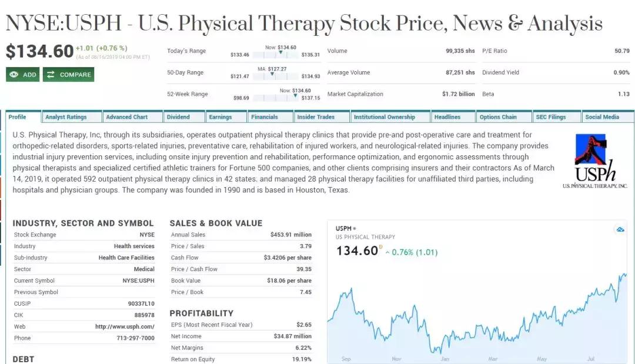Image resolution: width=635 pixels, height=364 pixels.
Task: Click the swap-arrows icon on COMPARE
Action: coord(51,75)
